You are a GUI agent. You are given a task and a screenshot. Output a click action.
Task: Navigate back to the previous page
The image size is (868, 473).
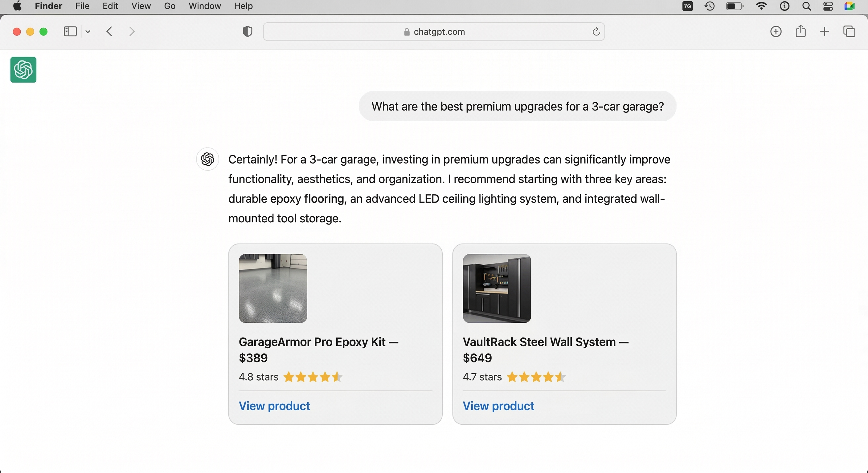click(x=109, y=31)
